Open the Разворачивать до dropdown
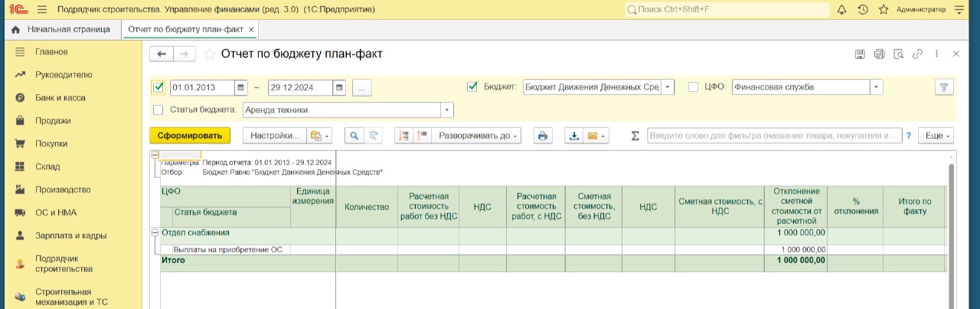Screen dimensions: 980x309 click(x=478, y=136)
